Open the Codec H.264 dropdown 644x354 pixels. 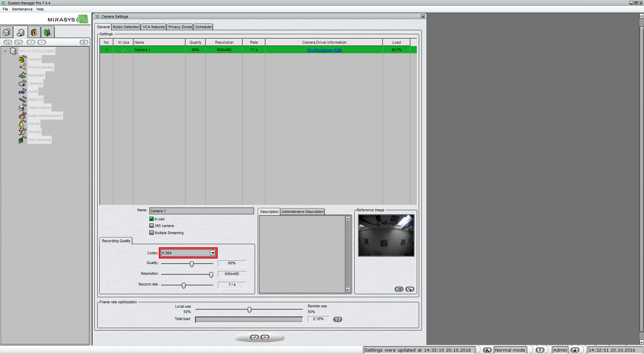click(212, 253)
